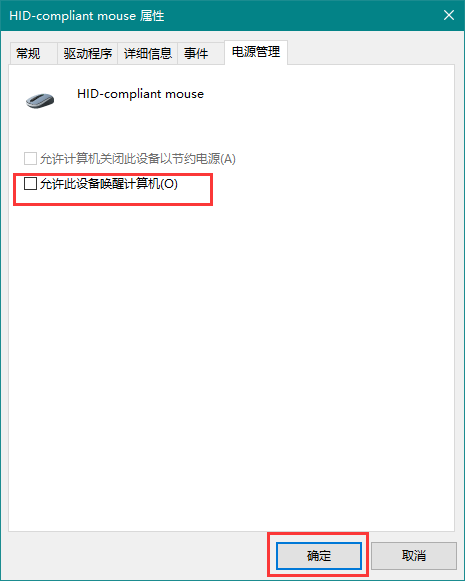Click the disabled 允许计算机关闭此设备以节约电源(A) label
This screenshot has height=581, width=465.
[138, 159]
